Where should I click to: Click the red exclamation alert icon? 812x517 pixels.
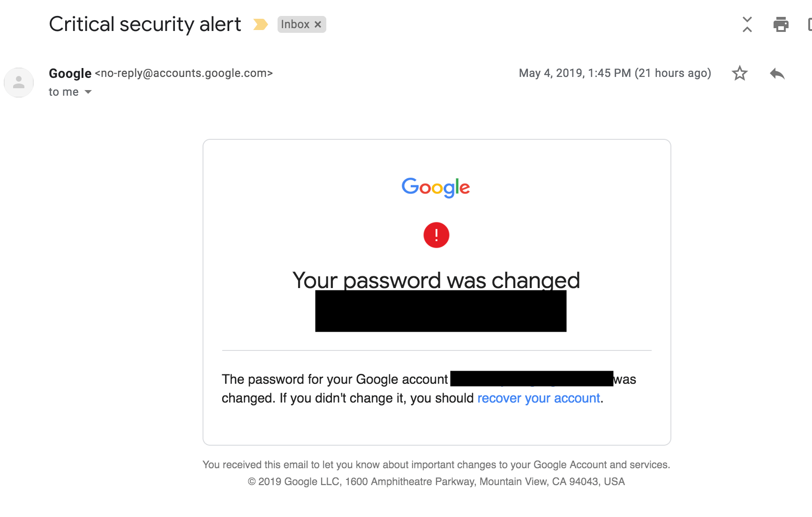436,235
